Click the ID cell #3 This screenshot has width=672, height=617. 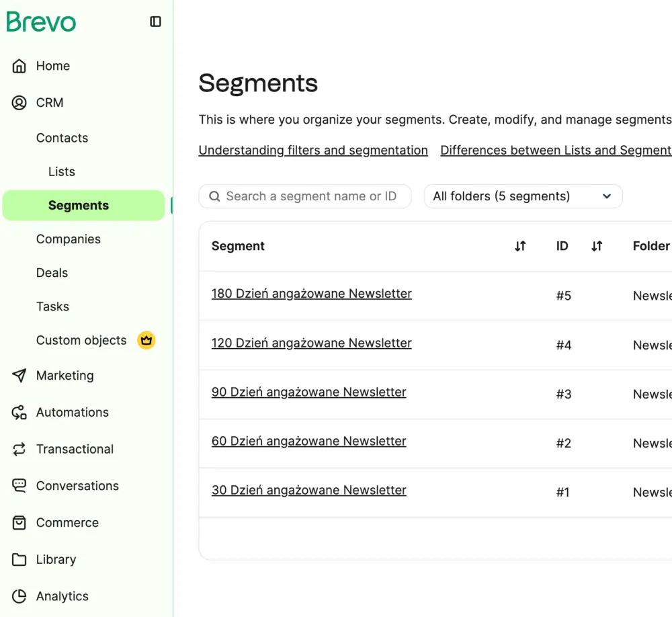[x=564, y=394]
